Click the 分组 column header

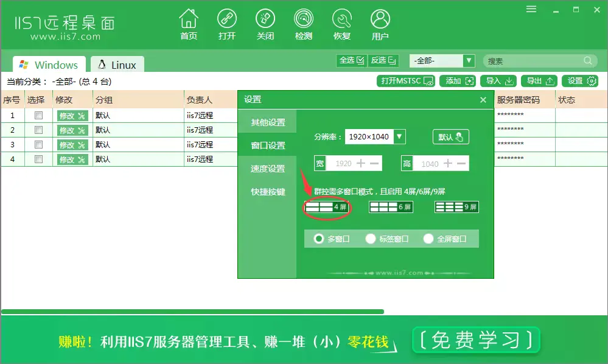click(138, 100)
